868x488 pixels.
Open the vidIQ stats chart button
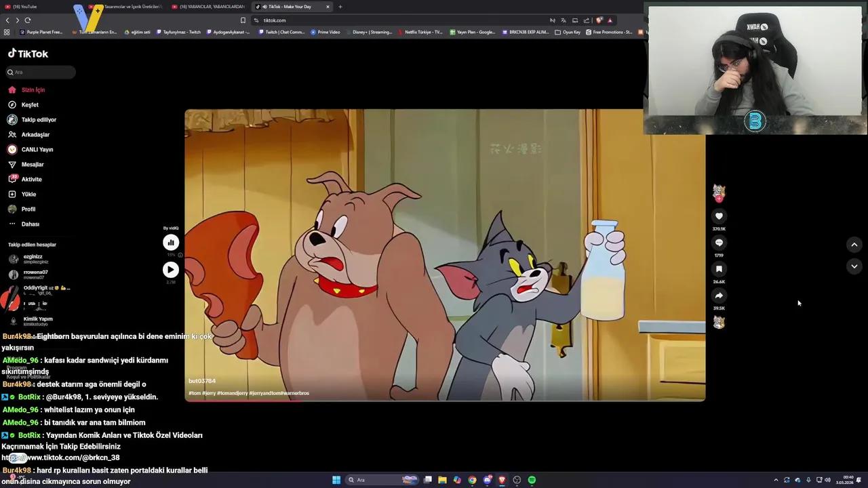click(x=170, y=243)
